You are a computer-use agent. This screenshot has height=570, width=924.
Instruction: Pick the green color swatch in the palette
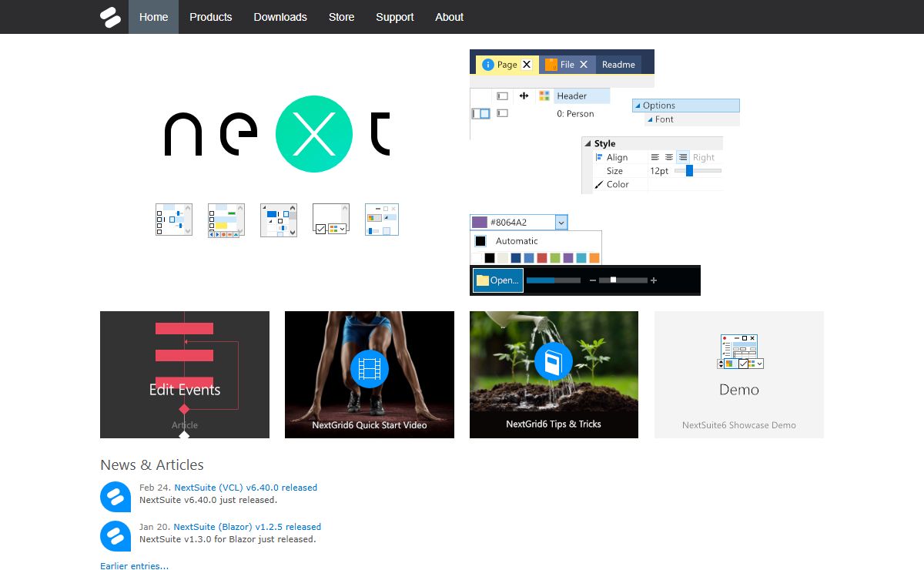(555, 258)
